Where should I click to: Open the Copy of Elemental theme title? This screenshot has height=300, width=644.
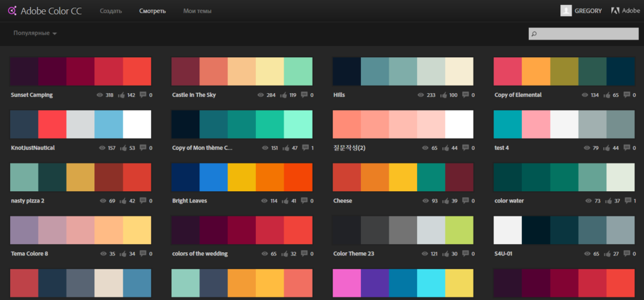point(518,95)
